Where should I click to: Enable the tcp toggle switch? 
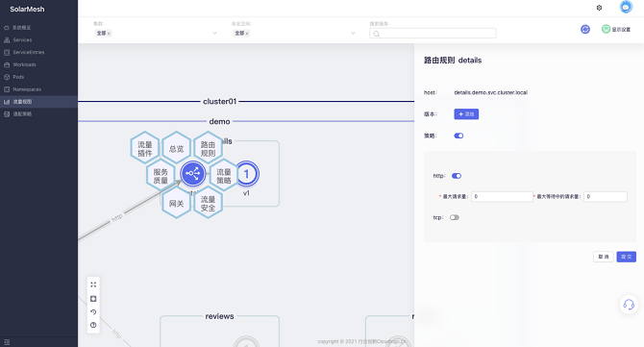[x=455, y=217]
